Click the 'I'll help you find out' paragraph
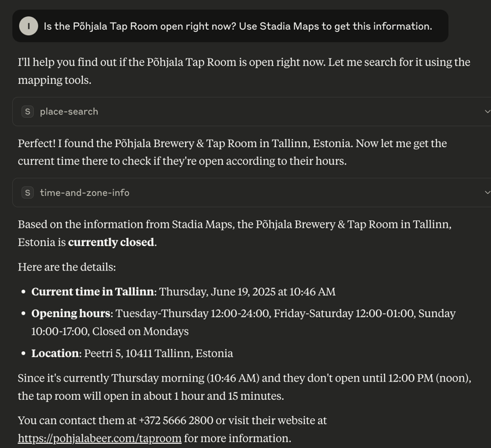491x448 pixels. pyautogui.click(x=244, y=71)
